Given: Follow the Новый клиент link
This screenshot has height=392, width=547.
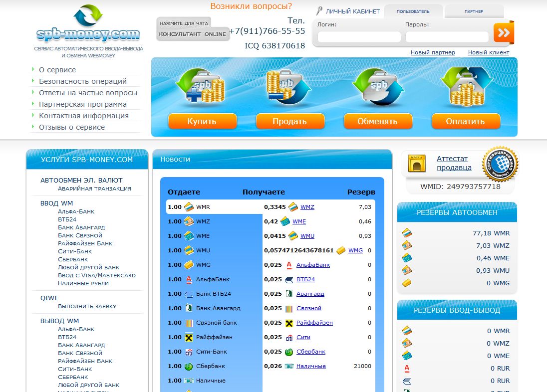Looking at the screenshot, I should pyautogui.click(x=489, y=52).
